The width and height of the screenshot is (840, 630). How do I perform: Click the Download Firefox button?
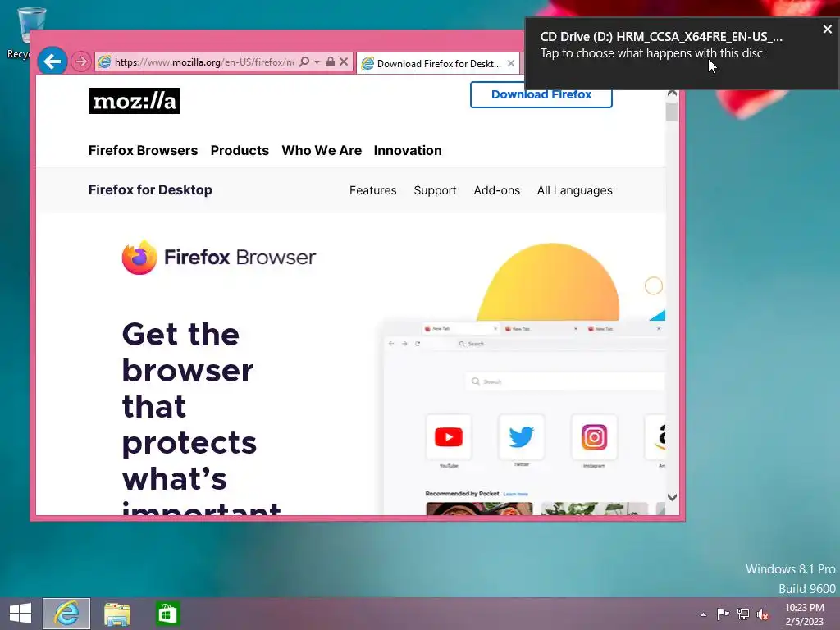pos(541,95)
